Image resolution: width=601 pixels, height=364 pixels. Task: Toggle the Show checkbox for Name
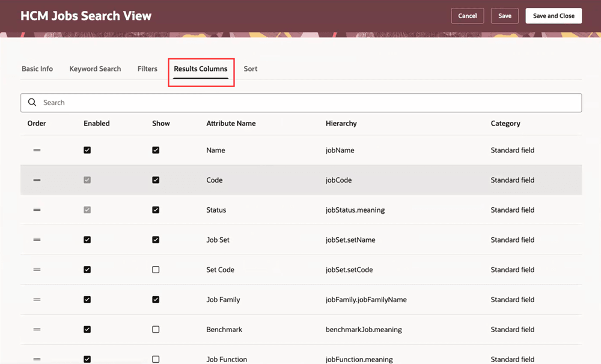[x=156, y=150]
